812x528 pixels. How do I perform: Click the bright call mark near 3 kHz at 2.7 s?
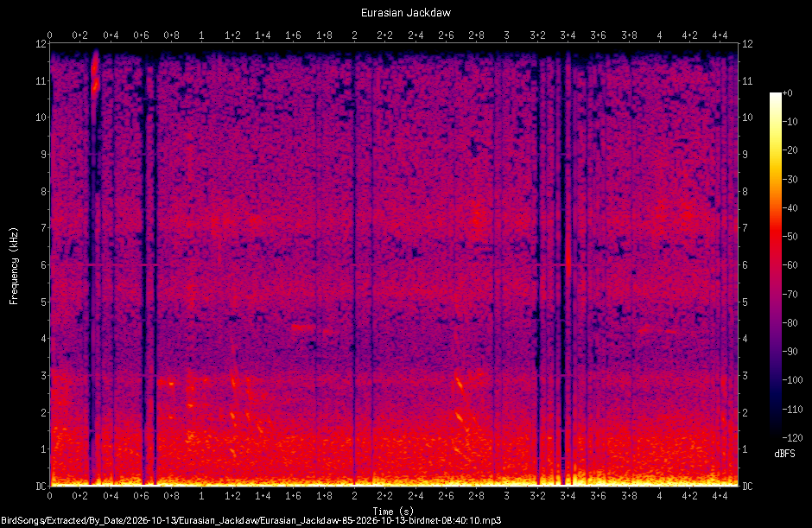coord(459,384)
